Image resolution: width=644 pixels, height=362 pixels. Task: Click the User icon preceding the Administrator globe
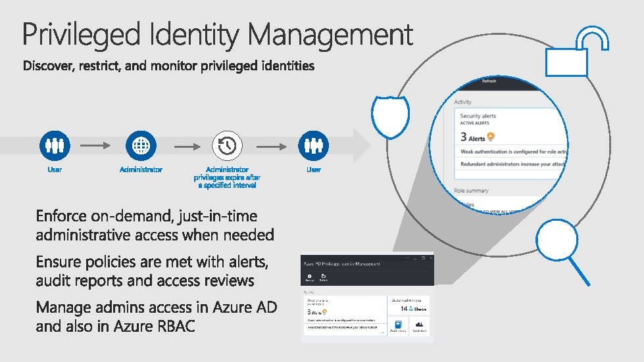(x=55, y=146)
